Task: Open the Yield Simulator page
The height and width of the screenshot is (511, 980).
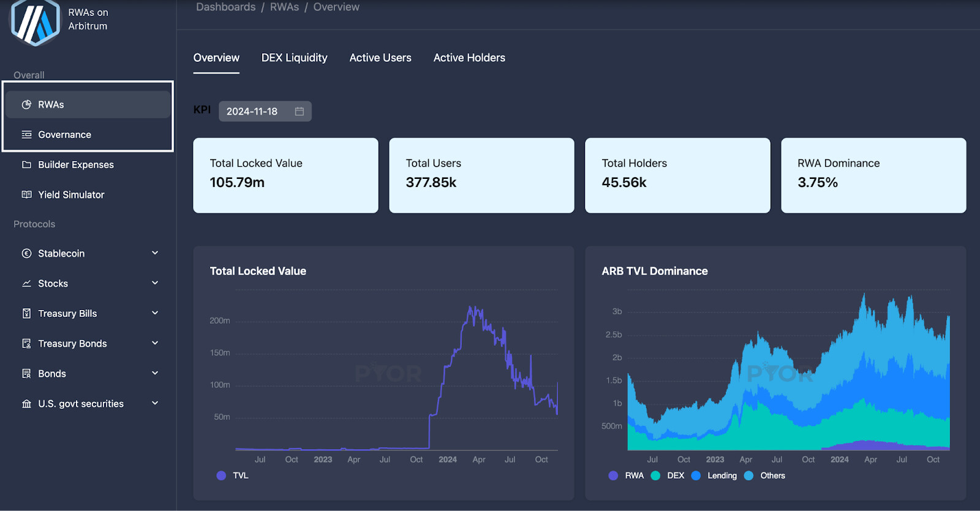Action: [88, 195]
